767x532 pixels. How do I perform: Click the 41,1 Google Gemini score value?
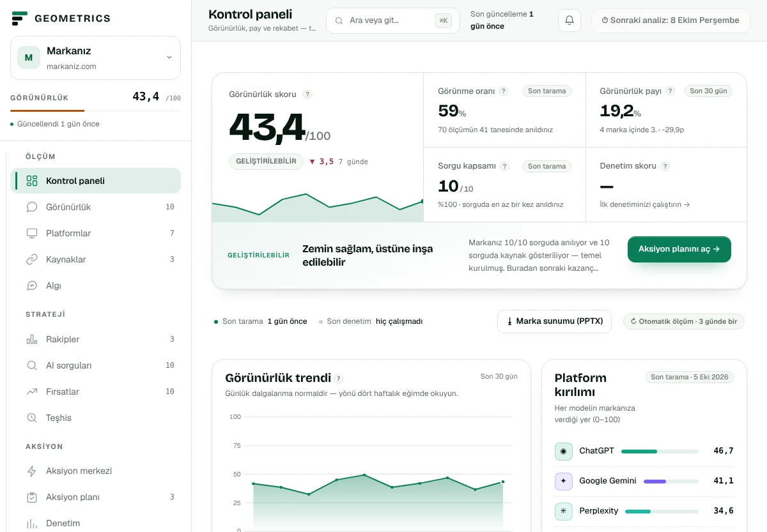724,481
